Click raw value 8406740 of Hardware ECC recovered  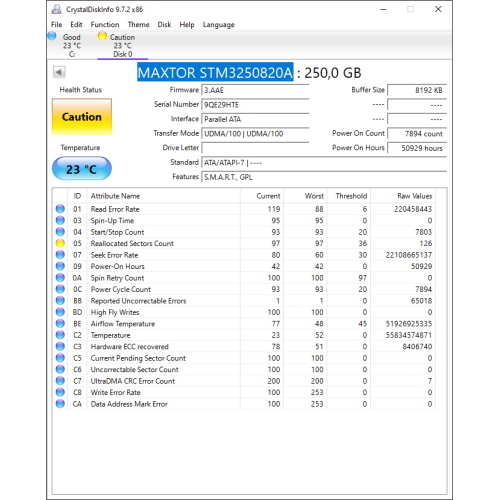[x=417, y=347]
